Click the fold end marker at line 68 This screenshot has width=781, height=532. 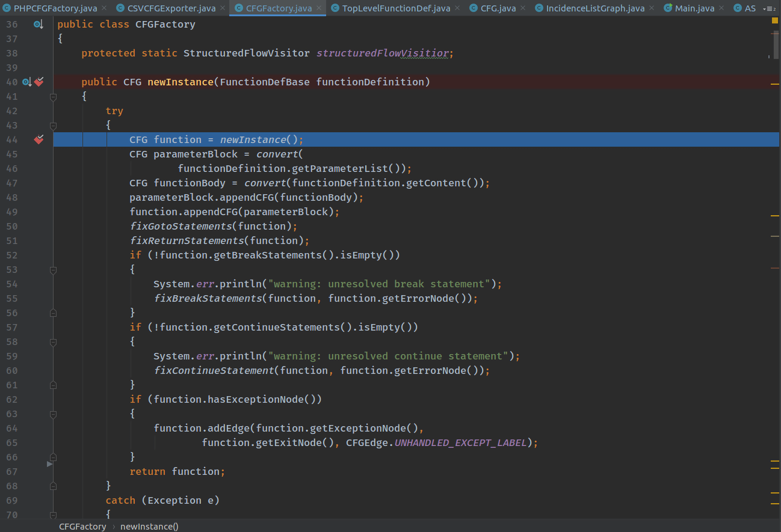(x=53, y=486)
